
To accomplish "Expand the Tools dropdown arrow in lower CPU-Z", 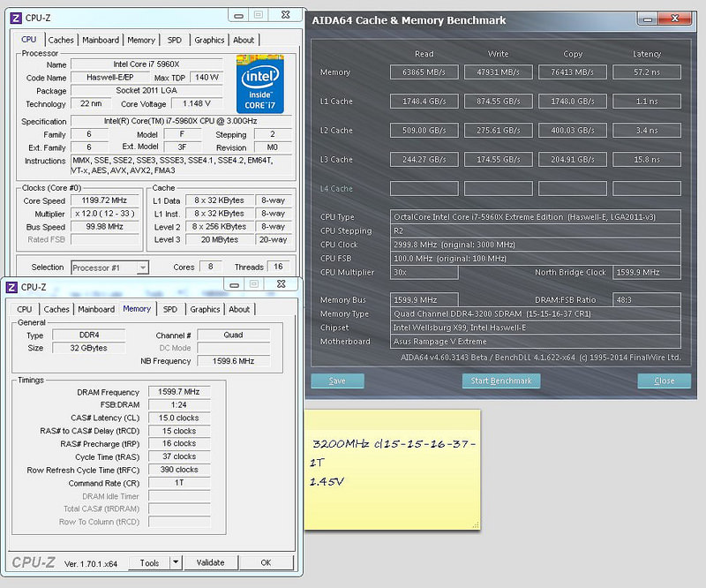I will [176, 562].
